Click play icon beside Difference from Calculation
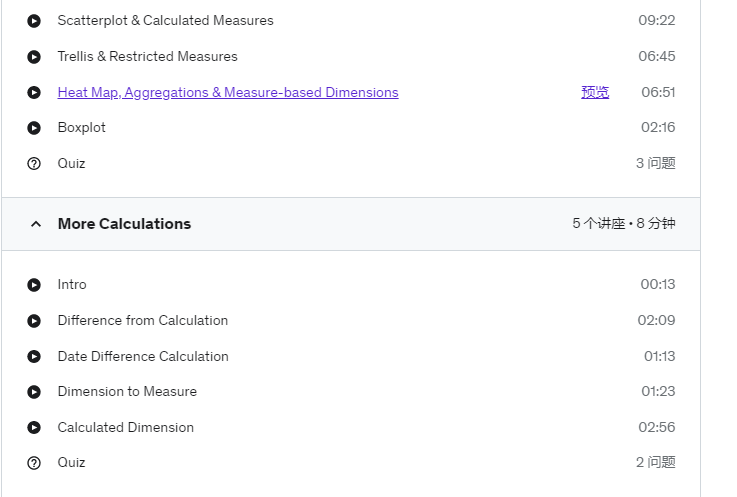The height and width of the screenshot is (497, 737). (x=34, y=321)
